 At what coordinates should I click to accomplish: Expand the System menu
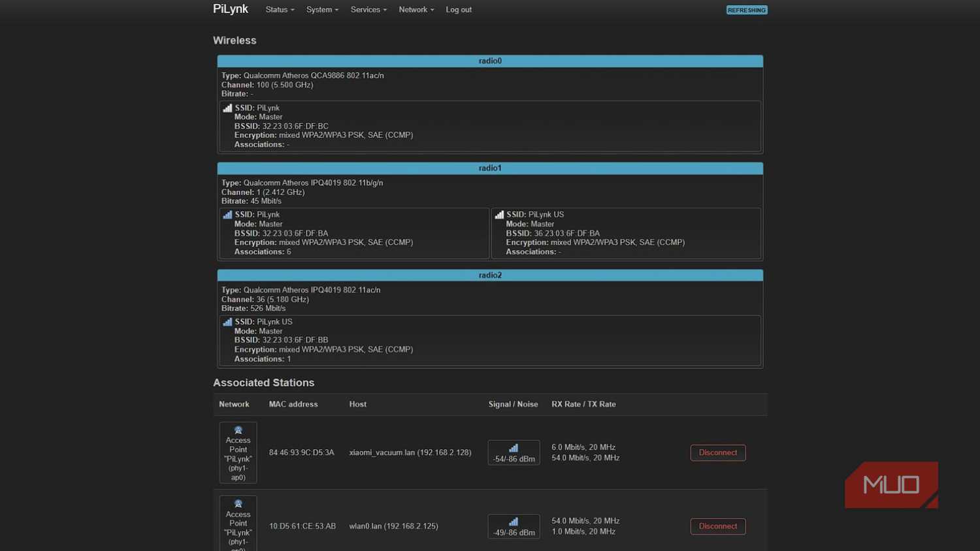pyautogui.click(x=322, y=10)
